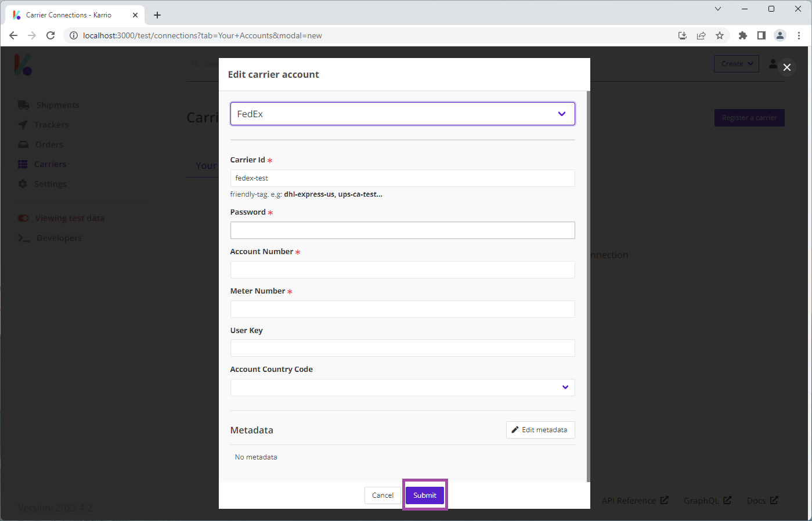812x521 pixels.
Task: Click the Account Number input field
Action: [403, 270]
